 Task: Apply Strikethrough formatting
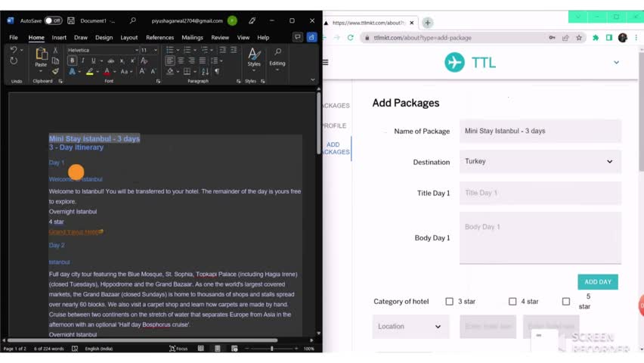111,60
